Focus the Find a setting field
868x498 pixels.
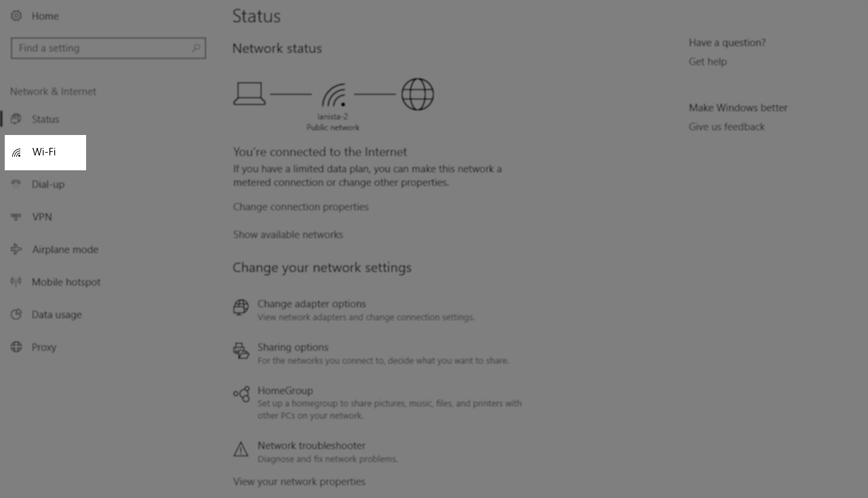click(108, 48)
